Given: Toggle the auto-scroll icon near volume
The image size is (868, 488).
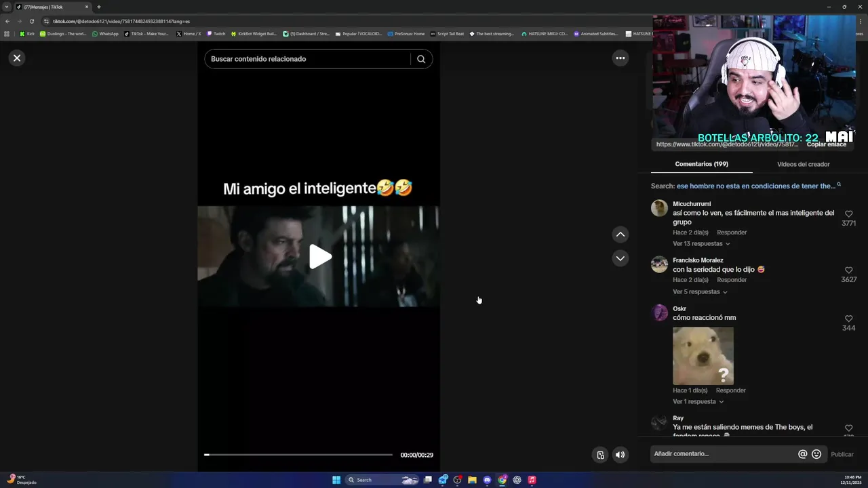Looking at the screenshot, I should (600, 455).
